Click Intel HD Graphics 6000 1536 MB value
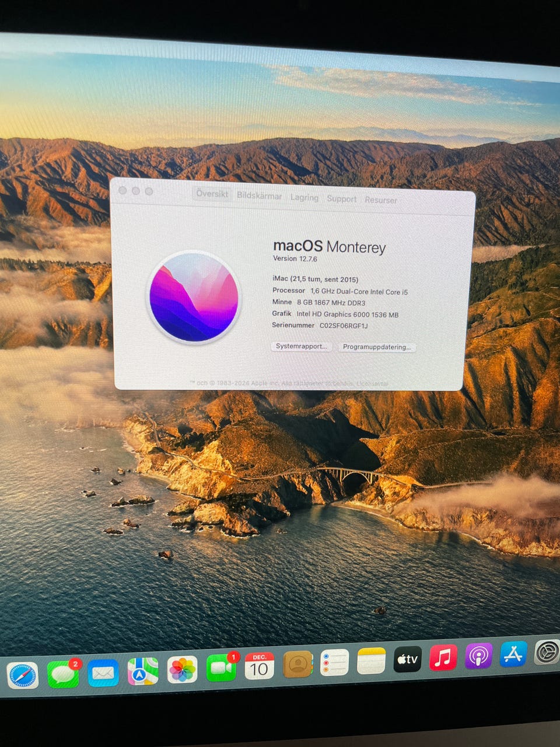The width and height of the screenshot is (560, 747). [x=347, y=314]
